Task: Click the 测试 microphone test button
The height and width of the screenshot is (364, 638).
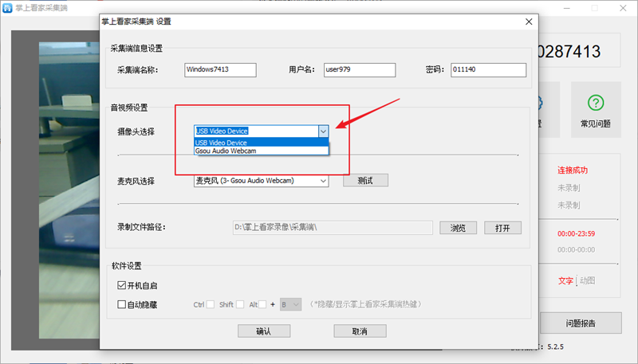Action: pos(365,180)
